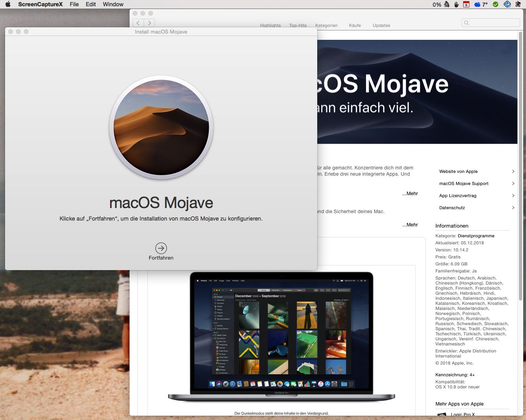Viewport: 526px width, 420px height.
Task: Click the Mojave banner image in App Store
Action: coord(417,92)
